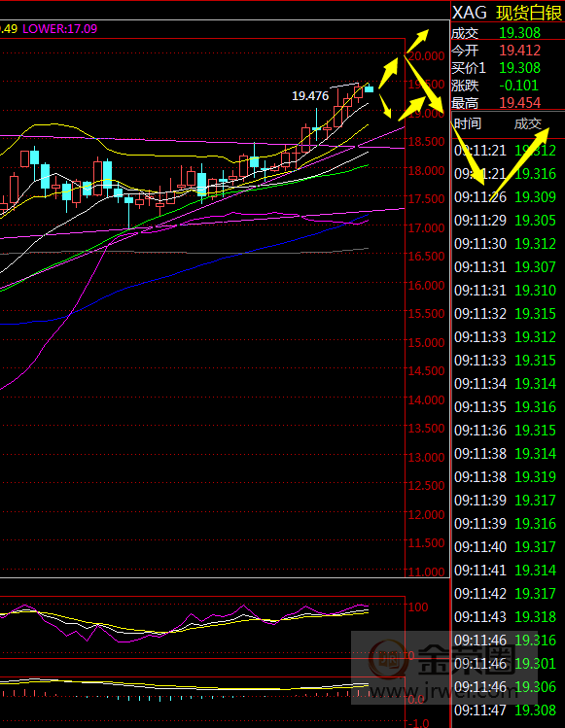Image resolution: width=565 pixels, height=728 pixels.
Task: Select the tick row 09:11:32 at 19.315
Action: (x=505, y=313)
